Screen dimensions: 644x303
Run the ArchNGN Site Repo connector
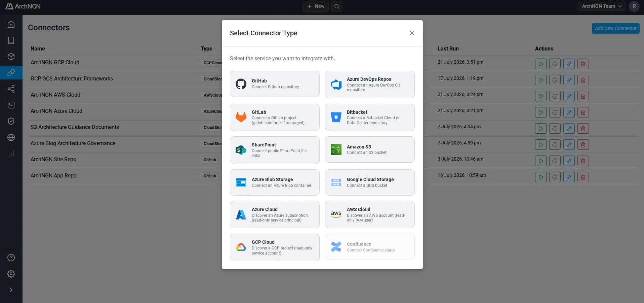(541, 161)
